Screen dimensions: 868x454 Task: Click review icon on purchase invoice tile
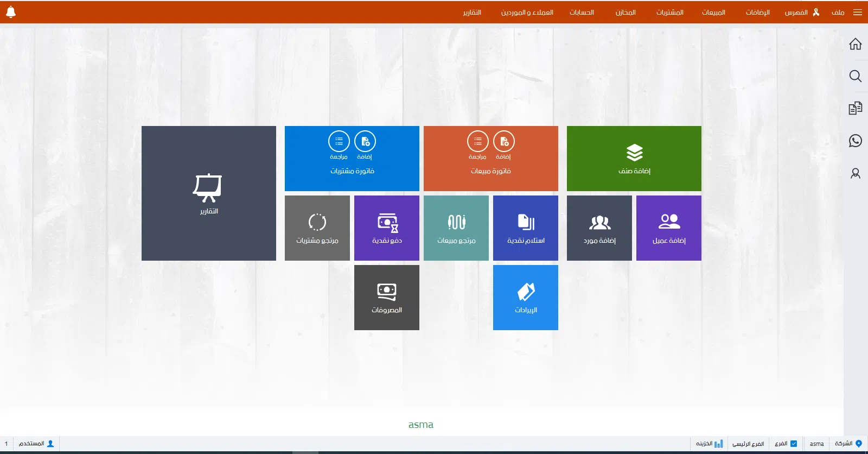pos(339,142)
